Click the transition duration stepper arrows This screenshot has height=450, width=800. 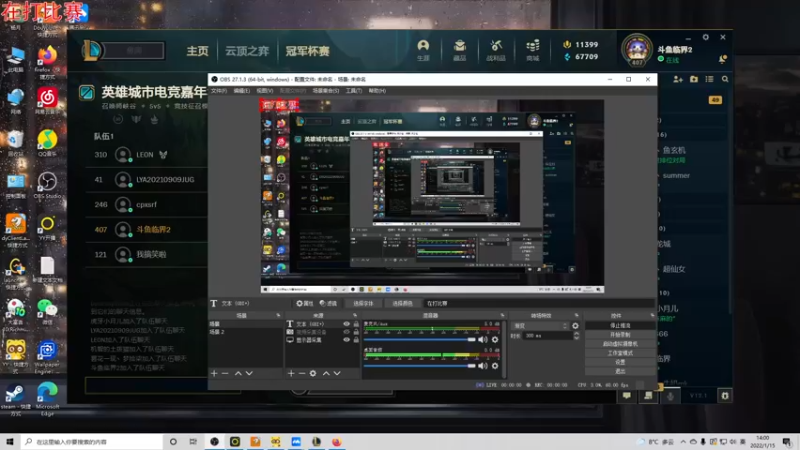[x=577, y=336]
